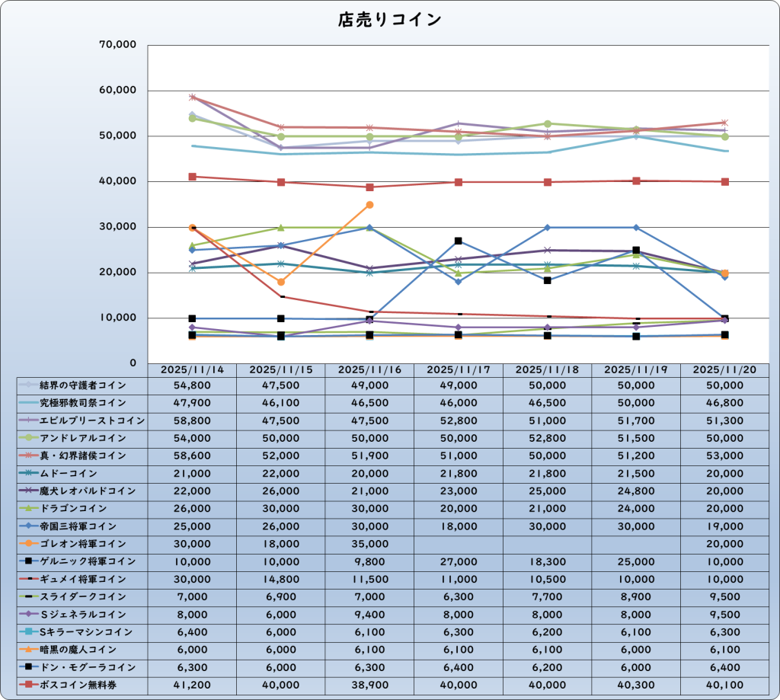Click the 38,900 cell in ボスコイン無料券 row
780x700 pixels.
pyautogui.click(x=369, y=685)
